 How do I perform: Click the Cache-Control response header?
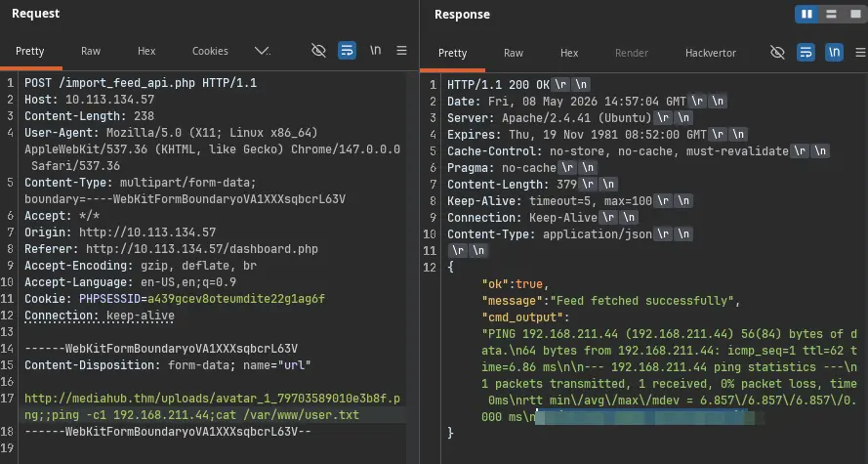coord(618,151)
